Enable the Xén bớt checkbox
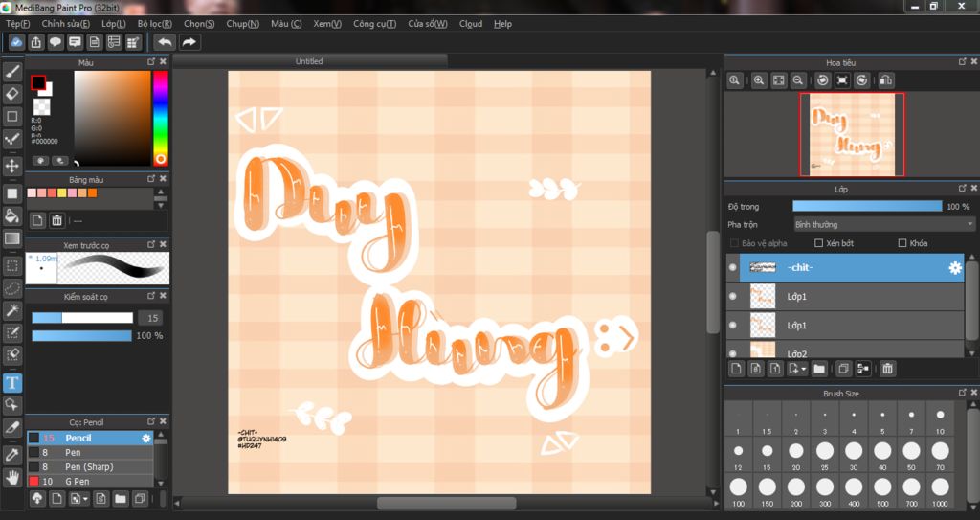 [x=819, y=243]
